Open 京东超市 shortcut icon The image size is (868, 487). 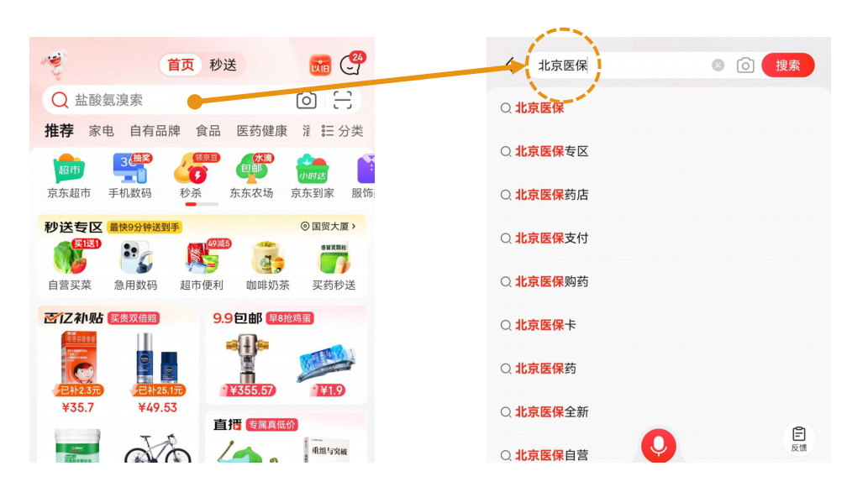point(69,176)
